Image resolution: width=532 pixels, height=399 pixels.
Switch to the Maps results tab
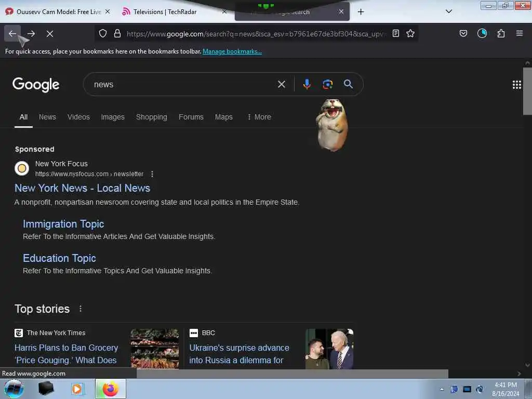click(223, 117)
